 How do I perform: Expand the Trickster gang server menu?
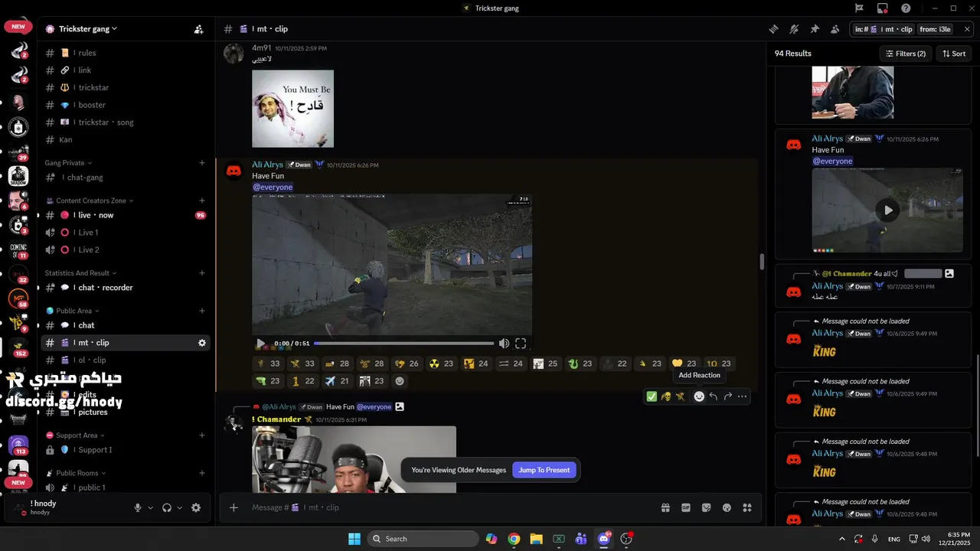coord(88,29)
